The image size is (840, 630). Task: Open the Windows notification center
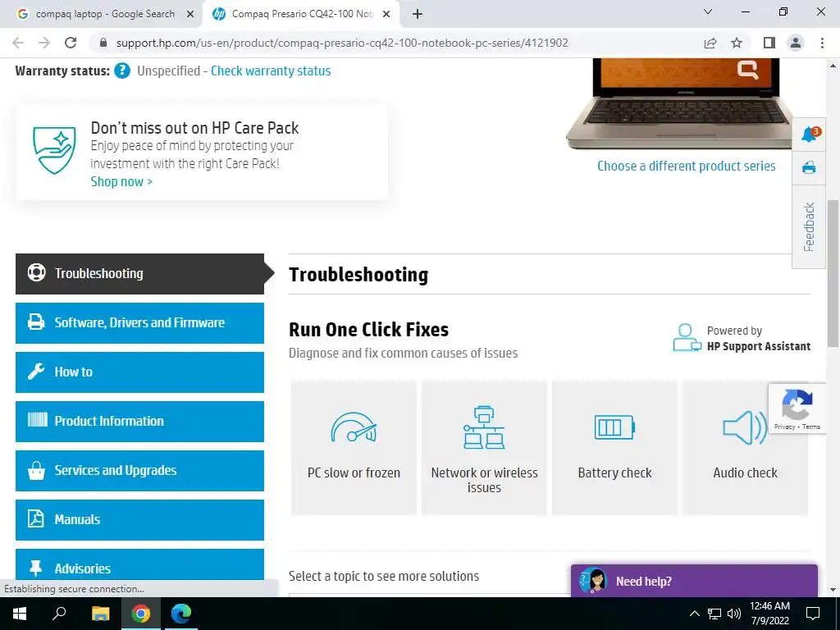click(x=813, y=614)
